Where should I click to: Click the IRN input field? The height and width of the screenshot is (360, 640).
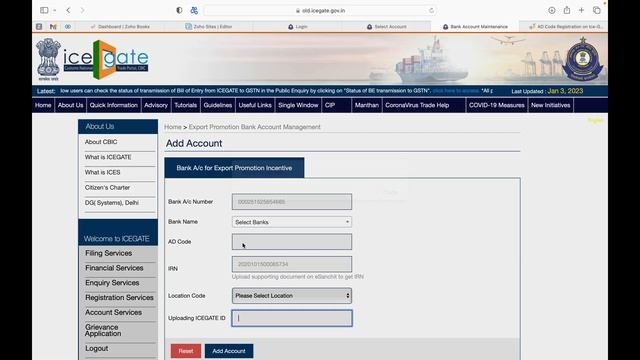[x=292, y=264]
